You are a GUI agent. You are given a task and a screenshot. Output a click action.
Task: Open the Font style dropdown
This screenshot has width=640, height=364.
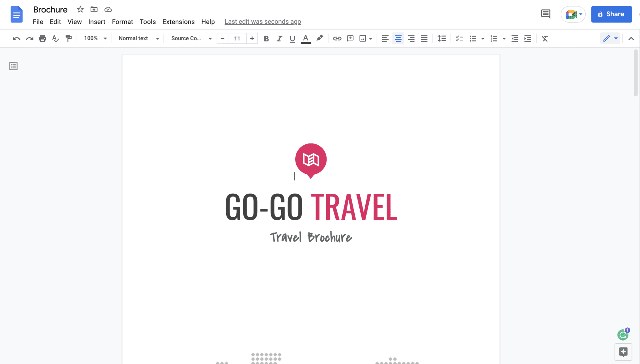coord(192,38)
